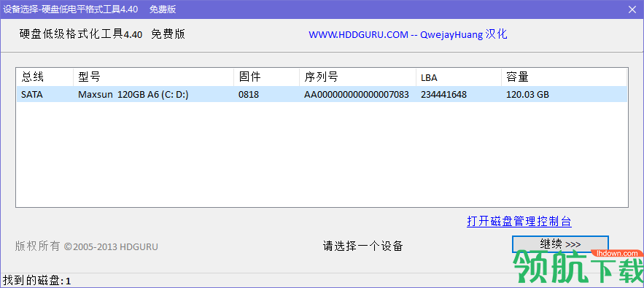The height and width of the screenshot is (288, 644).
Task: Click the 硬盘低级格式化工具4.40 免费版 heading
Action: 102,34
